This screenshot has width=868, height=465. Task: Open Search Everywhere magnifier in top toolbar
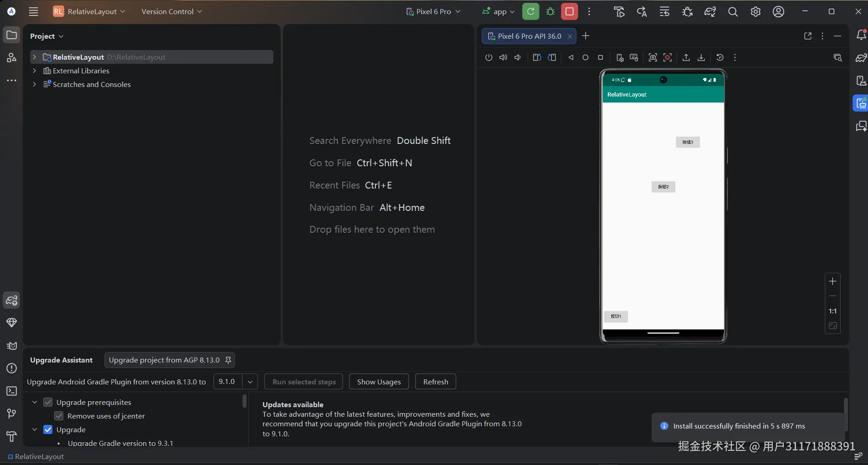click(733, 12)
